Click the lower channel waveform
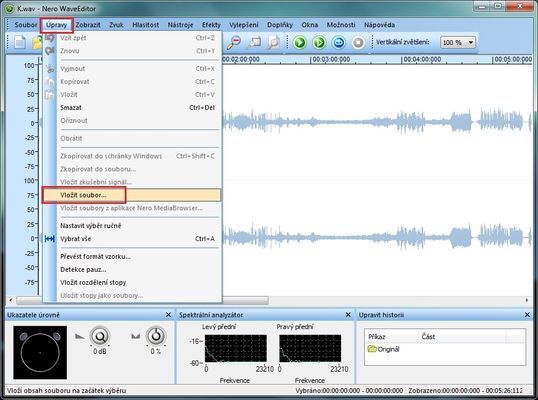Viewport: 538px width, 400px height. [377, 237]
